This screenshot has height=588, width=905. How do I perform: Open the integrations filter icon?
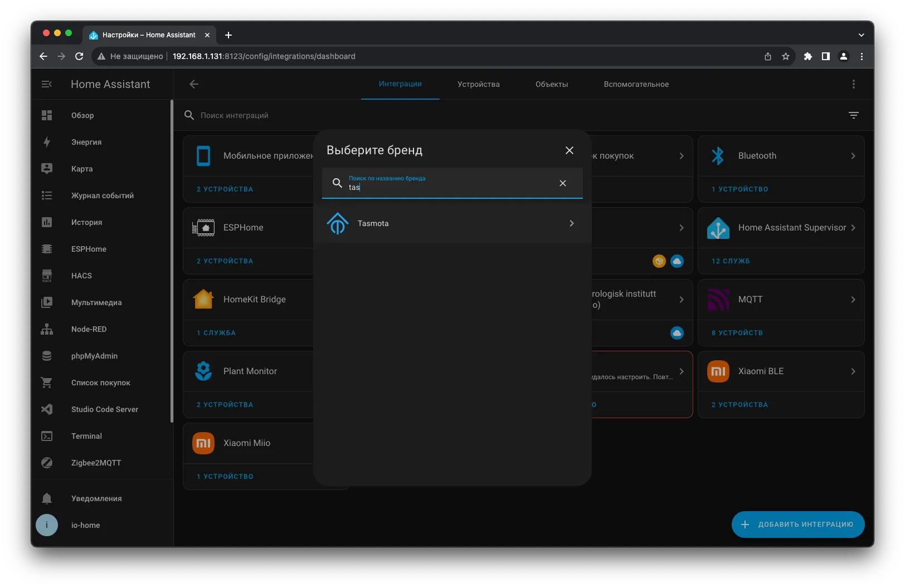tap(853, 115)
